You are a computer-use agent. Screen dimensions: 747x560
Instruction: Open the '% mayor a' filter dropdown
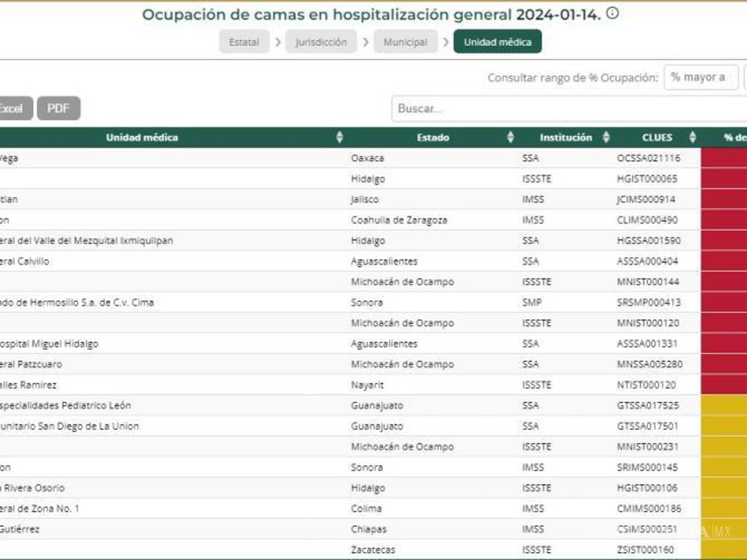point(701,77)
